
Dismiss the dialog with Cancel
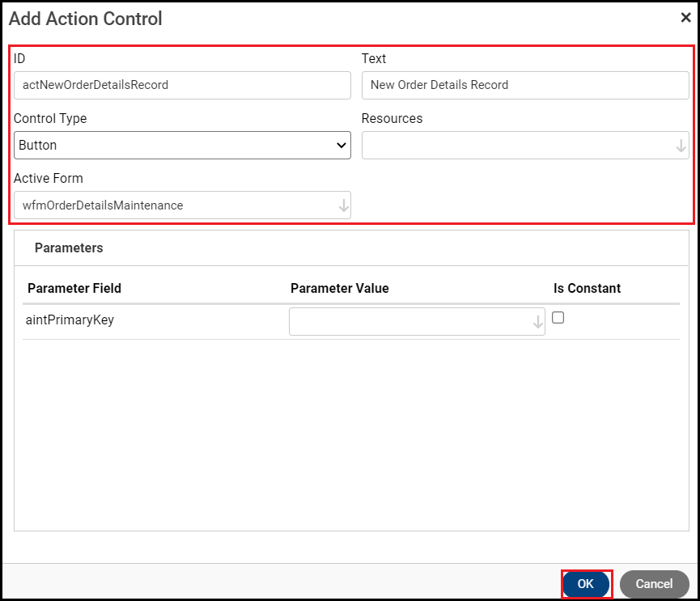point(654,583)
